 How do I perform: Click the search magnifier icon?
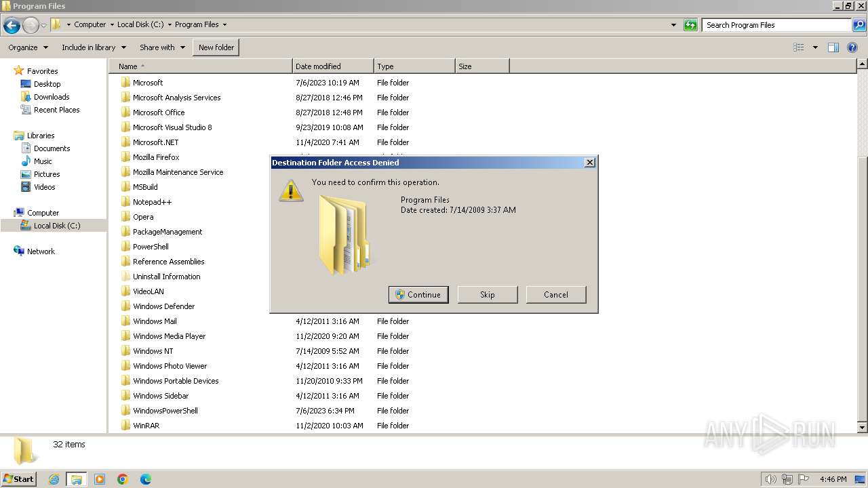coord(859,25)
